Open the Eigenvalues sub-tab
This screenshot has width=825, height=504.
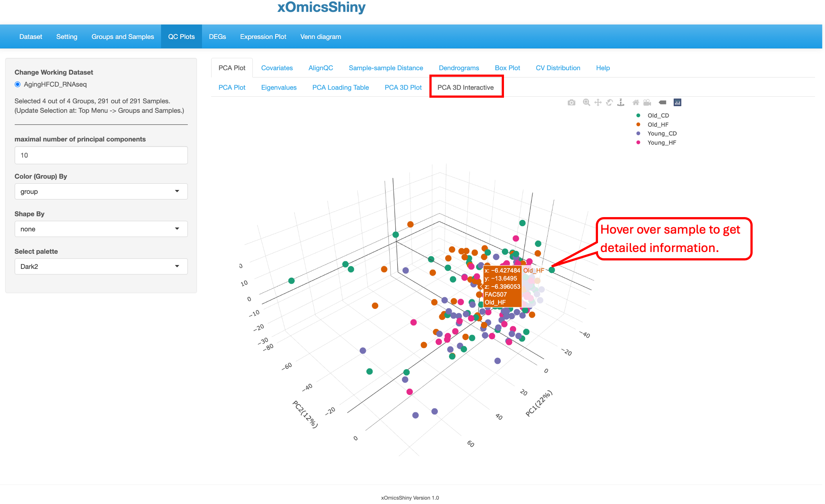tap(278, 87)
